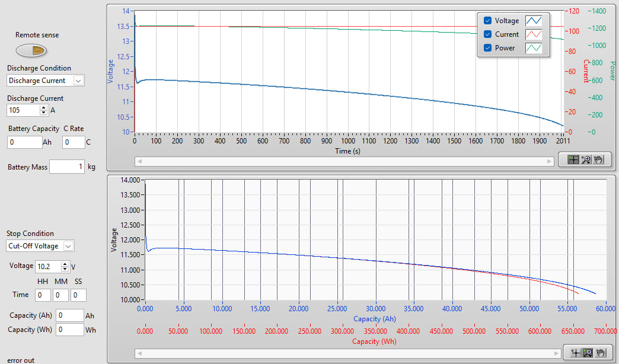Activate the zoom tool on capacity graph
This screenshot has width=619, height=364.
click(587, 352)
